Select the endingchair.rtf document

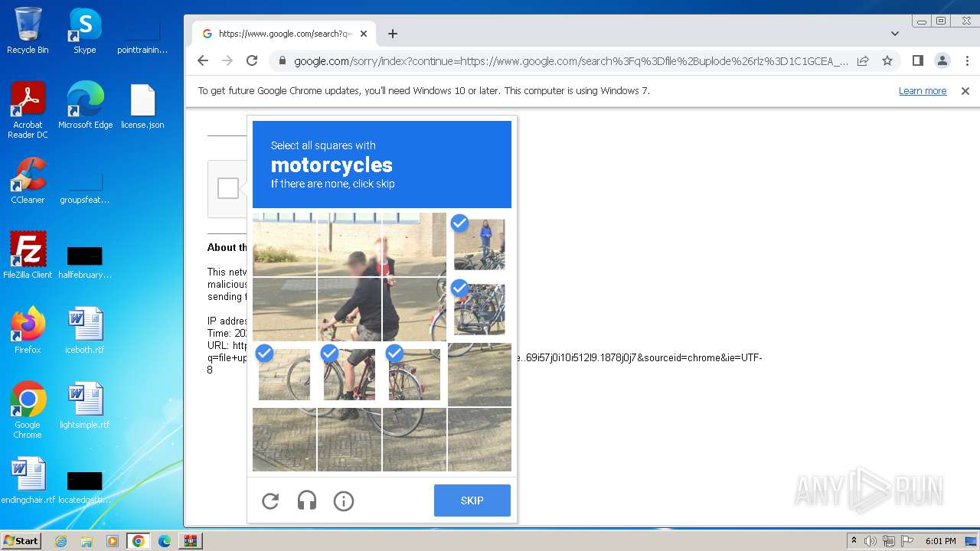tap(28, 481)
